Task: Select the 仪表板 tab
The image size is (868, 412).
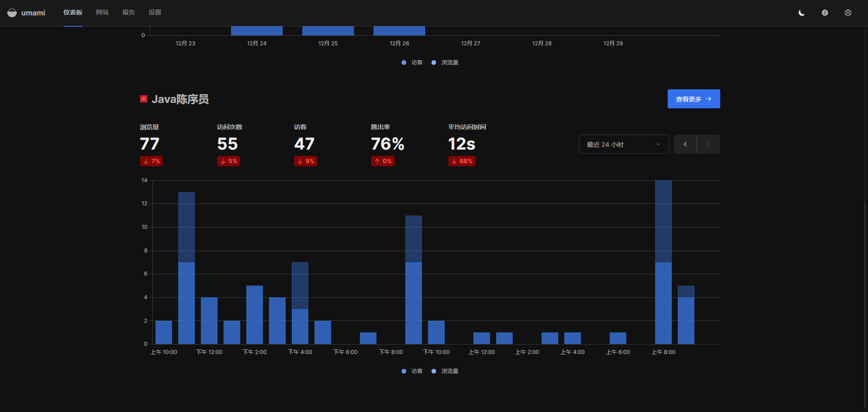Action: point(73,13)
